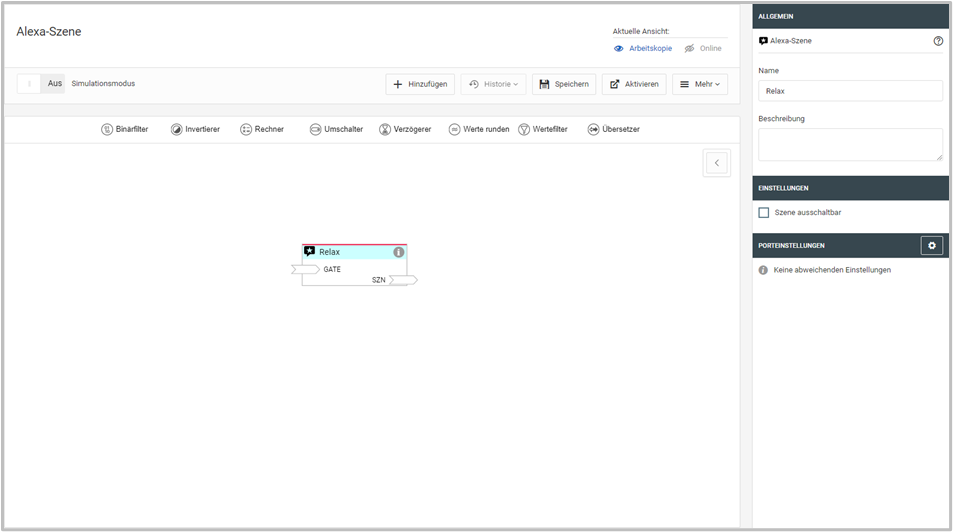This screenshot has height=532, width=953.
Task: Enable the Szene ausschaltbar checkbox
Action: point(764,212)
